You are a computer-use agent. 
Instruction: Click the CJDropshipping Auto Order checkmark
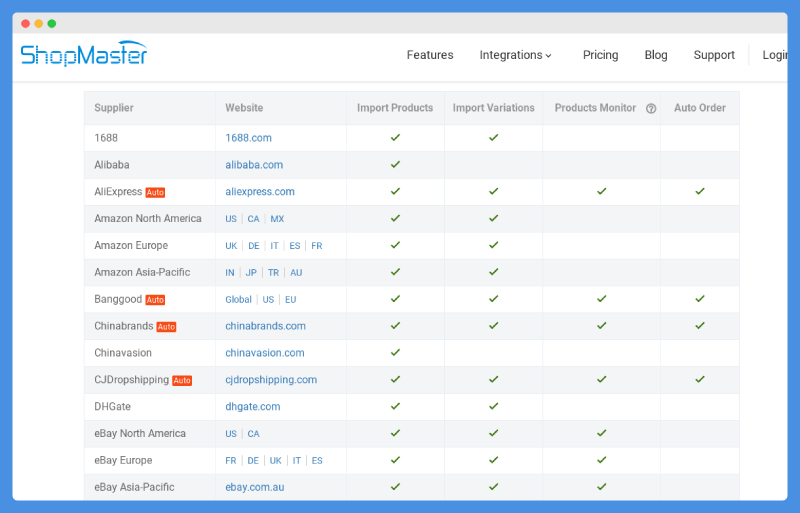(699, 379)
